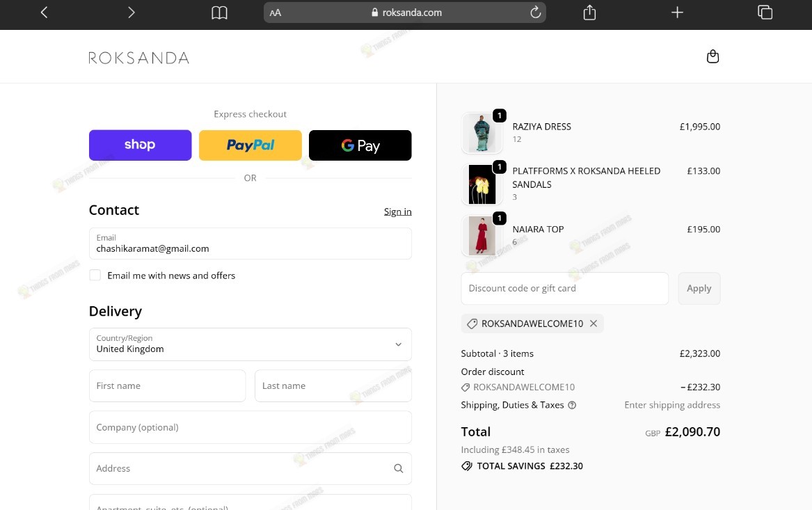The width and height of the screenshot is (812, 510).
Task: Select the Company (optional) field
Action: [x=250, y=427]
